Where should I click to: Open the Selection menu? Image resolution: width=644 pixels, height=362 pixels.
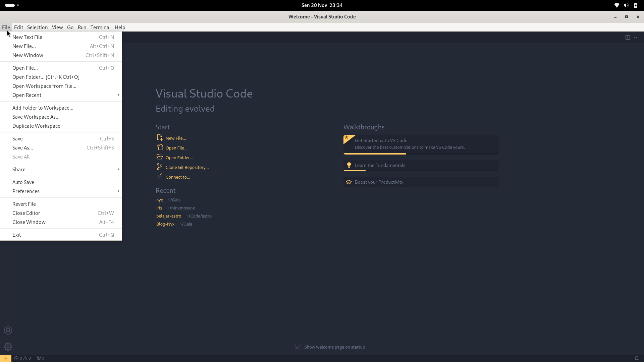pyautogui.click(x=37, y=27)
